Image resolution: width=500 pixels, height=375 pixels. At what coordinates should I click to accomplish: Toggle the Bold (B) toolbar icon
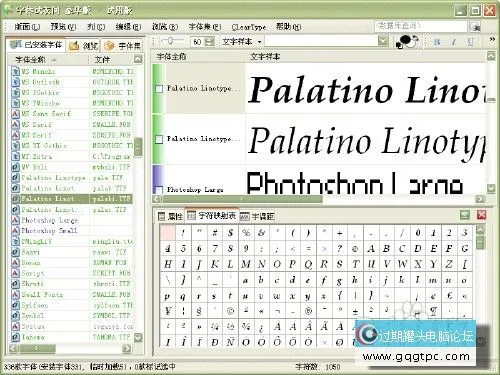point(437,42)
